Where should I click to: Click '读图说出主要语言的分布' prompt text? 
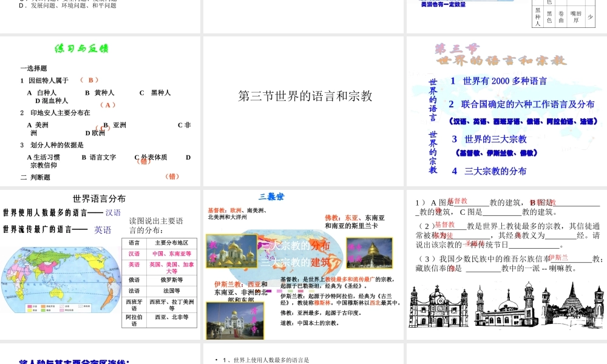[x=156, y=226]
